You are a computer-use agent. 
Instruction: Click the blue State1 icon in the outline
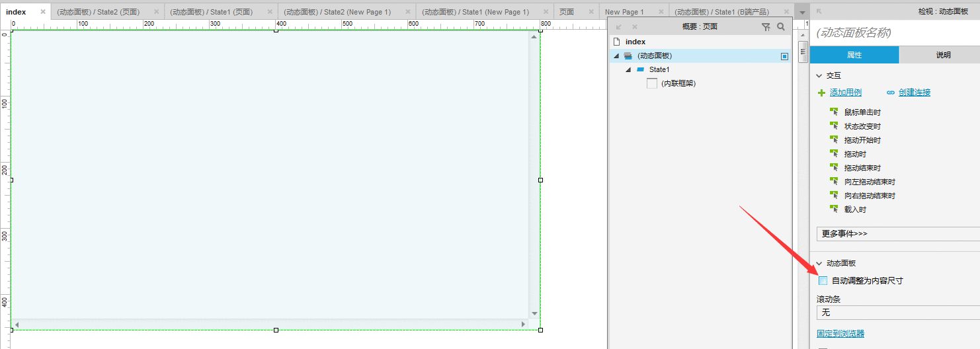[x=640, y=69]
